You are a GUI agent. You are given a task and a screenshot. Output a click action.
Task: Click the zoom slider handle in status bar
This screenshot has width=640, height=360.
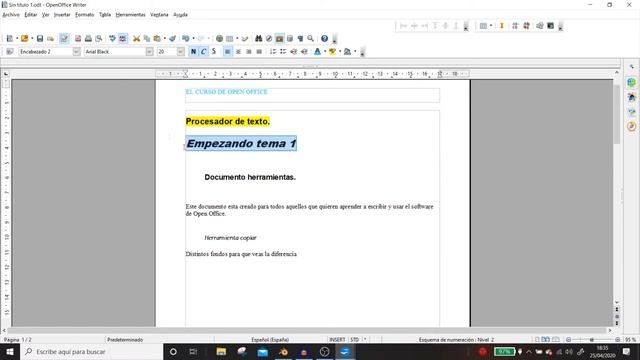(591, 340)
